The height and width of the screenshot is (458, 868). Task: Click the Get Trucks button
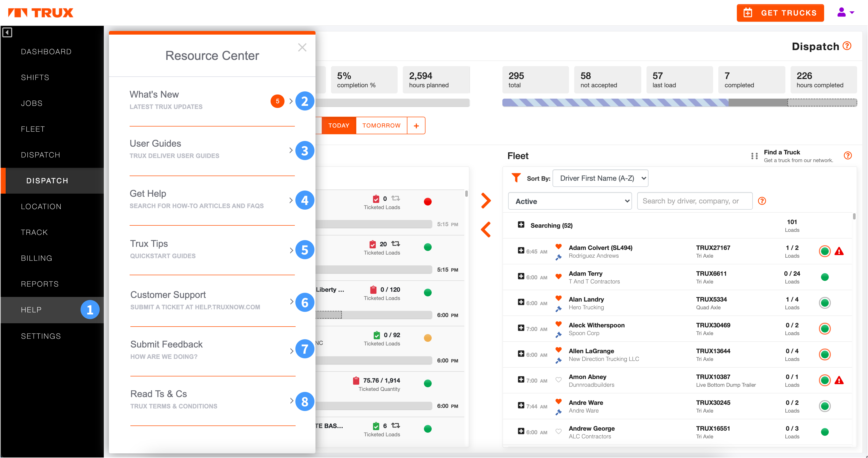pos(780,13)
